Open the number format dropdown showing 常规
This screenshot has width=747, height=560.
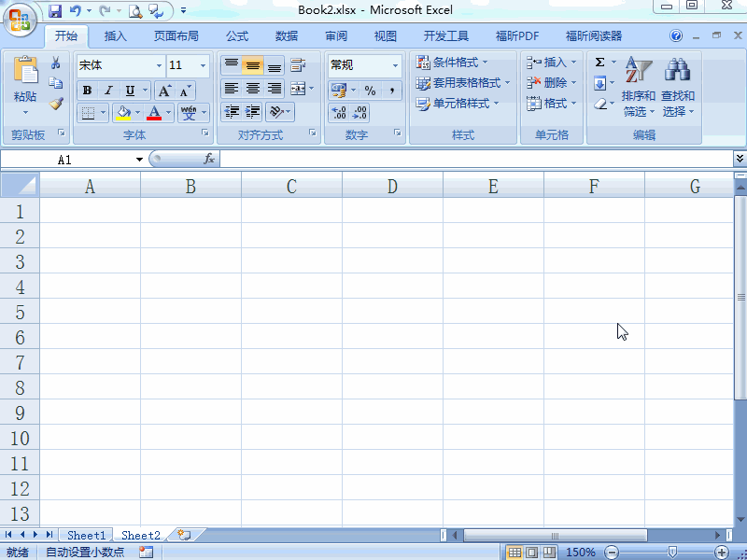pyautogui.click(x=362, y=65)
